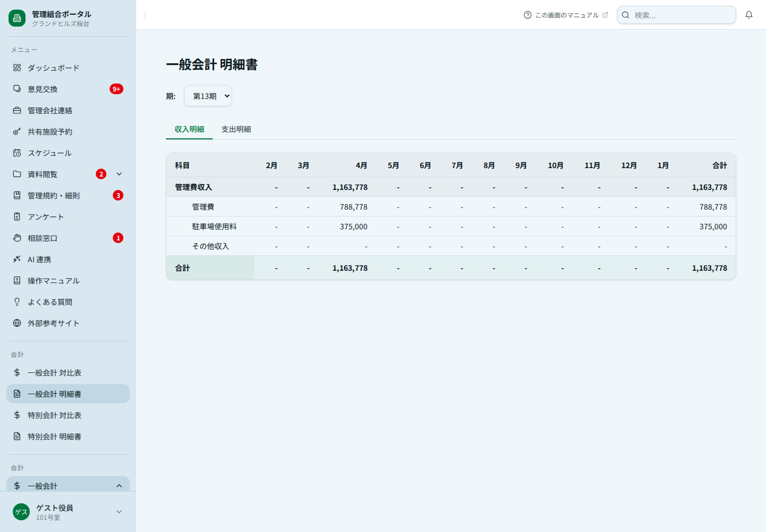Image resolution: width=766 pixels, height=532 pixels.
Task: Open 管理会社連絡 page
Action: [x=68, y=110]
